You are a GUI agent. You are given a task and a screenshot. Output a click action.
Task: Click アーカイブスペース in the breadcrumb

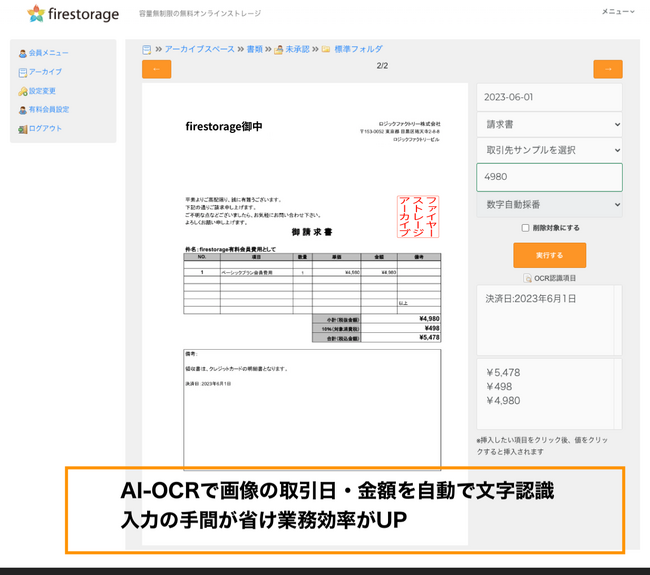tap(199, 49)
